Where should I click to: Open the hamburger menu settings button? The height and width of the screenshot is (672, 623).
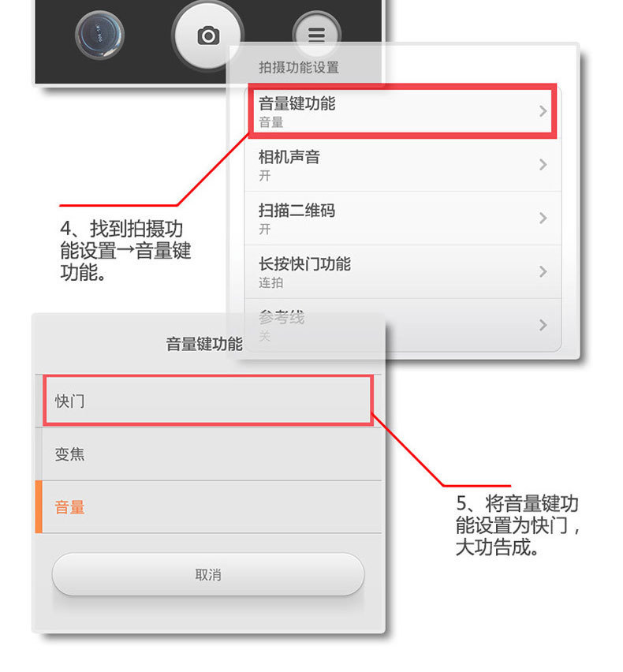click(317, 35)
